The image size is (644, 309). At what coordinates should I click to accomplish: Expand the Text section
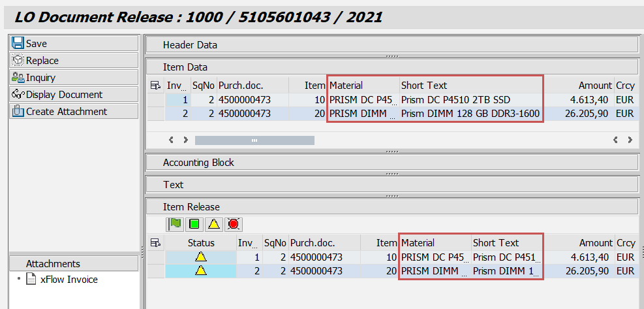pos(391,185)
